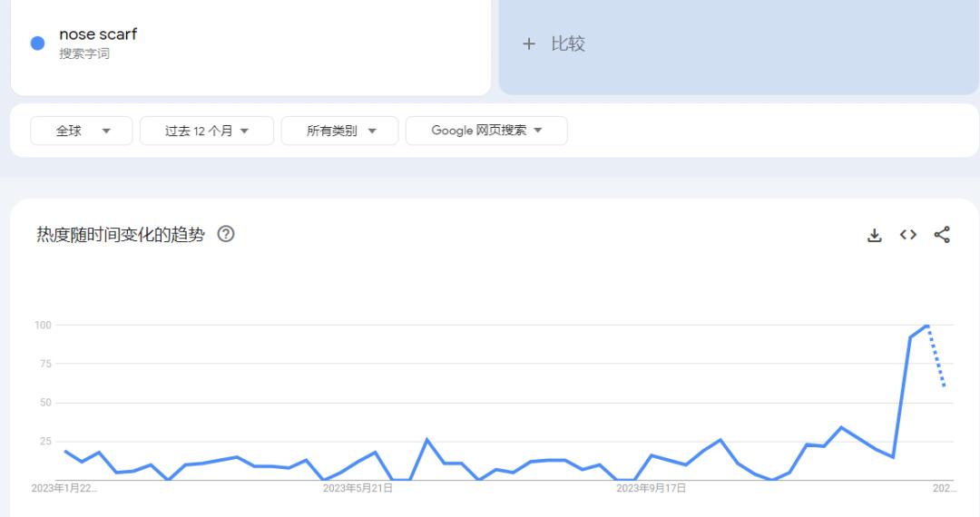This screenshot has height=517, width=980.
Task: Click the peak point of the trend line
Action: coord(926,325)
